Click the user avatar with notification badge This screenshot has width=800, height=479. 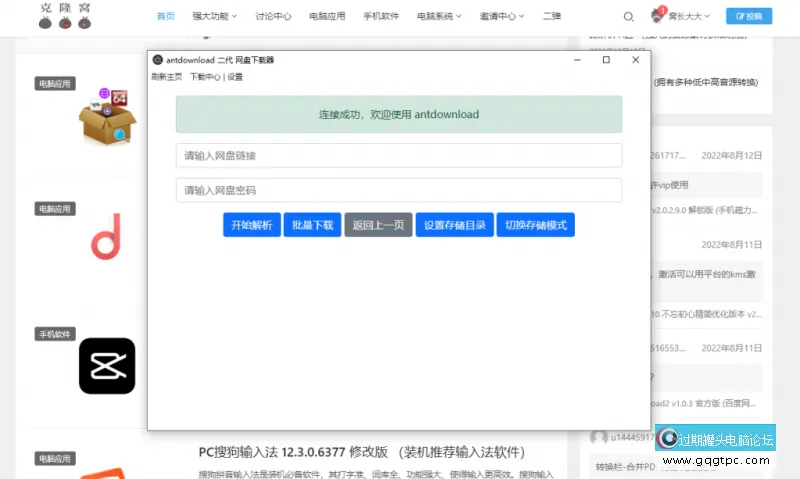point(658,15)
